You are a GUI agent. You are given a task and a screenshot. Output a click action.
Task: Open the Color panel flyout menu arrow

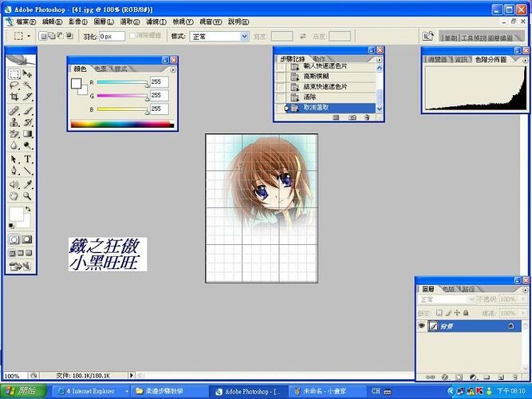[173, 69]
